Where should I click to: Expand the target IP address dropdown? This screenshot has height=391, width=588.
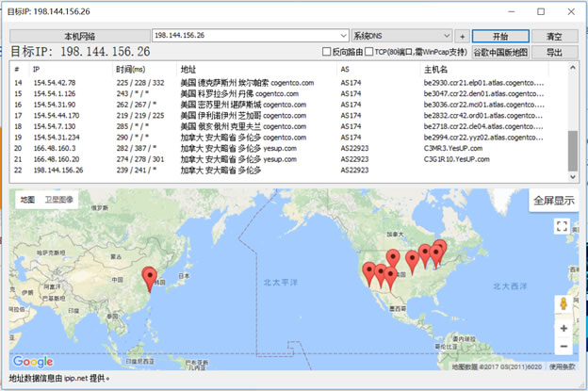(342, 36)
